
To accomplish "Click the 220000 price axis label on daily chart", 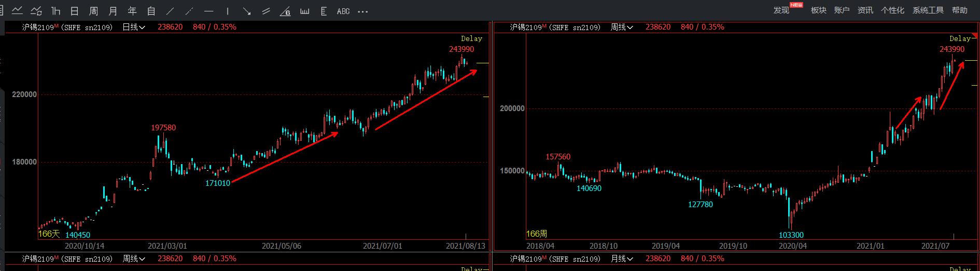I will (x=24, y=94).
